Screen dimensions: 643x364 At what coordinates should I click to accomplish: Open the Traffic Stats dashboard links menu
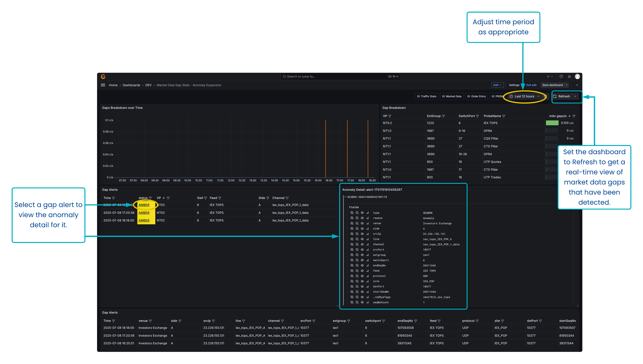point(426,96)
